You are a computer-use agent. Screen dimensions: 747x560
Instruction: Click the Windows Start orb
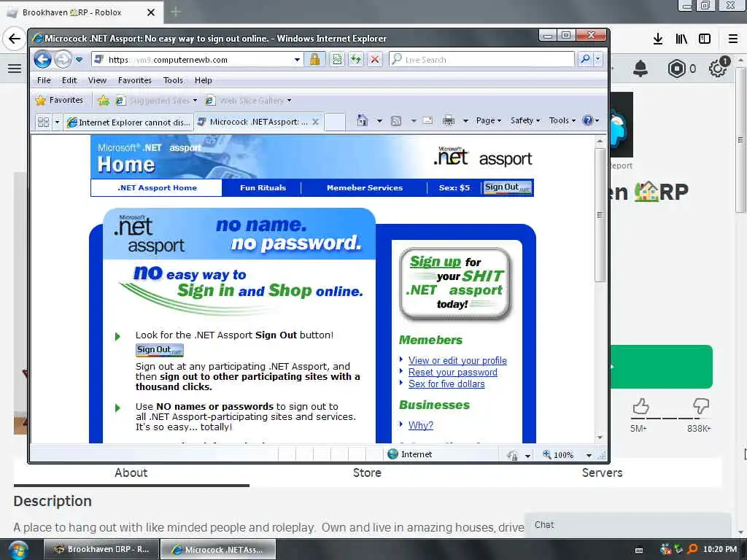pyautogui.click(x=18, y=550)
